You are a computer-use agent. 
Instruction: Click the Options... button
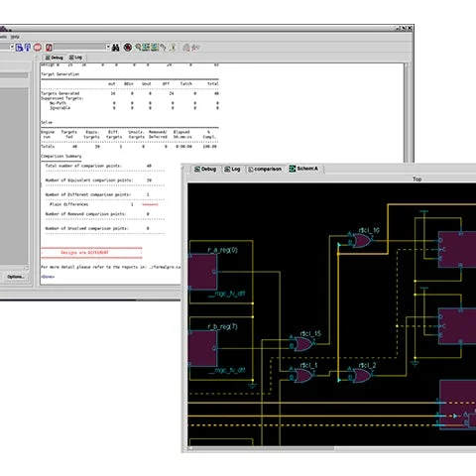pyautogui.click(x=16, y=277)
